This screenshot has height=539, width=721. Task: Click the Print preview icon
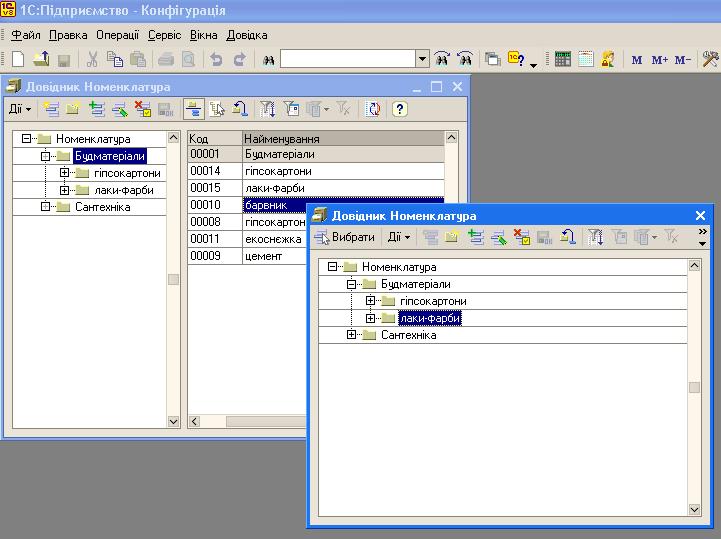(x=189, y=59)
